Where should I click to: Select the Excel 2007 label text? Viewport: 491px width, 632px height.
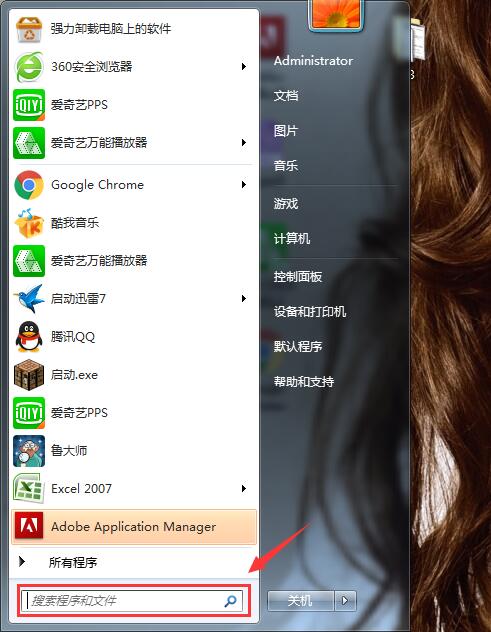[x=81, y=489]
